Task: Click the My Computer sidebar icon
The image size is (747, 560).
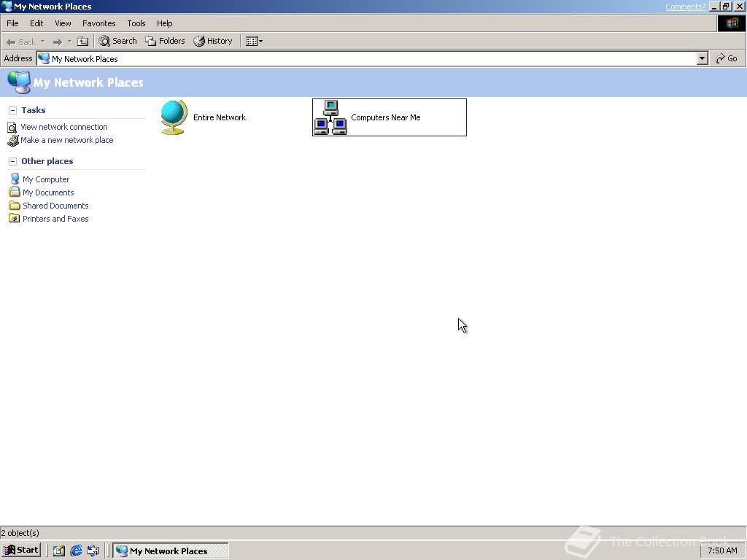Action: [15, 179]
